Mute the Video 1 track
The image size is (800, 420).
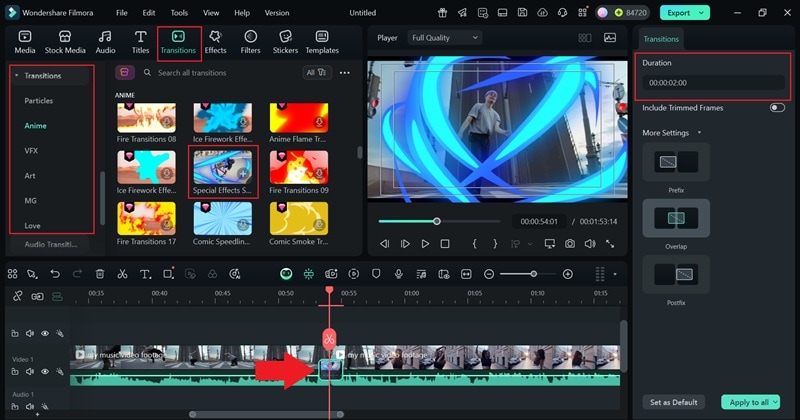point(30,372)
